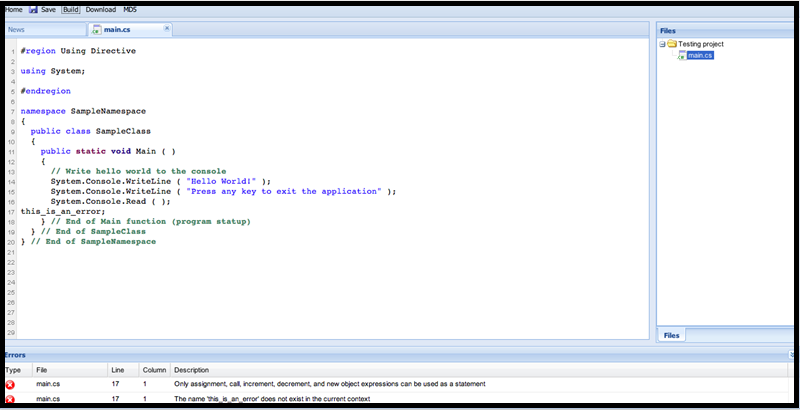Click the MD5 toolbar item

[130, 10]
